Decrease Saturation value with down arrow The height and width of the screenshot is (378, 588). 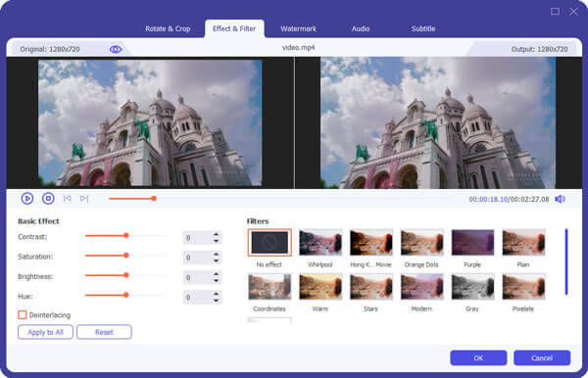coord(216,260)
